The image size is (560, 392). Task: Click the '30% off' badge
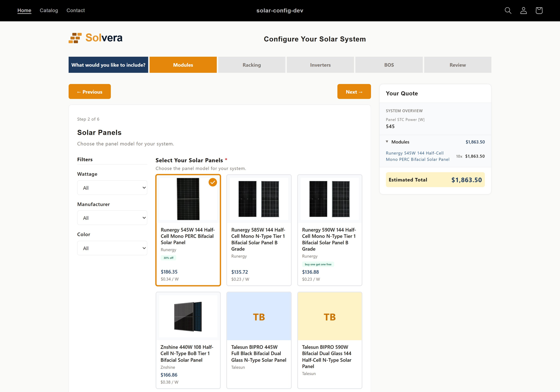pyautogui.click(x=168, y=258)
